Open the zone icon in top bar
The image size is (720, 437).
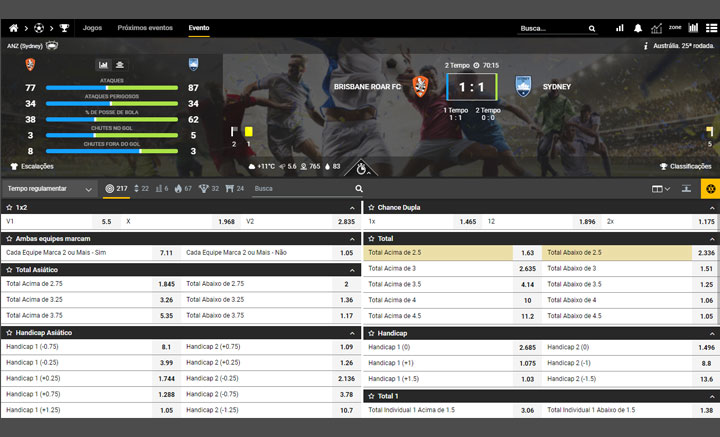coord(675,28)
